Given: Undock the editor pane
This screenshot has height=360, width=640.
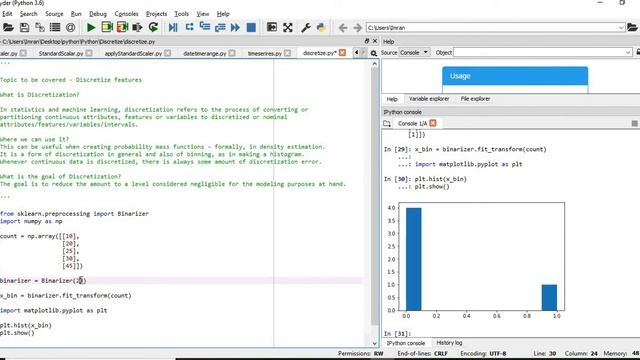Looking at the screenshot, I should coord(367,41).
